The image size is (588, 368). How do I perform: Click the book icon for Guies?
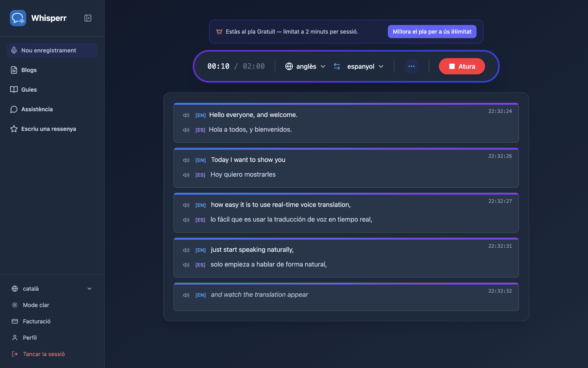[14, 89]
